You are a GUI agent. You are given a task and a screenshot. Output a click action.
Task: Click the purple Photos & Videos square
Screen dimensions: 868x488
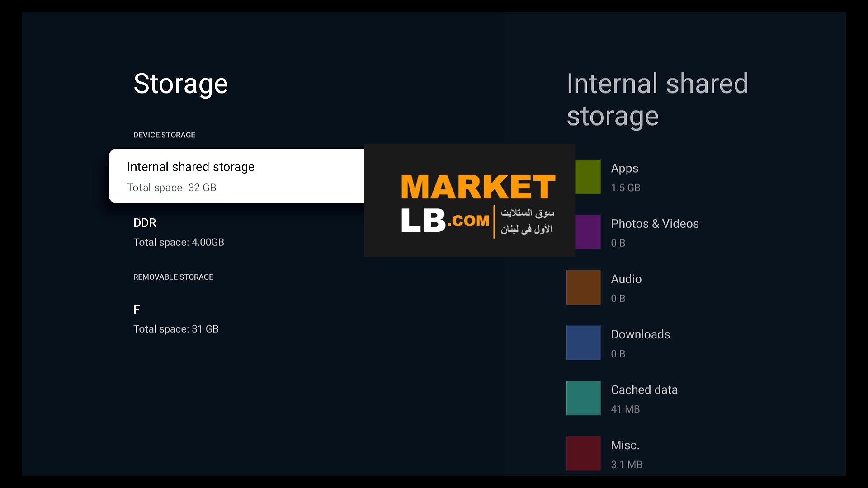pyautogui.click(x=588, y=232)
